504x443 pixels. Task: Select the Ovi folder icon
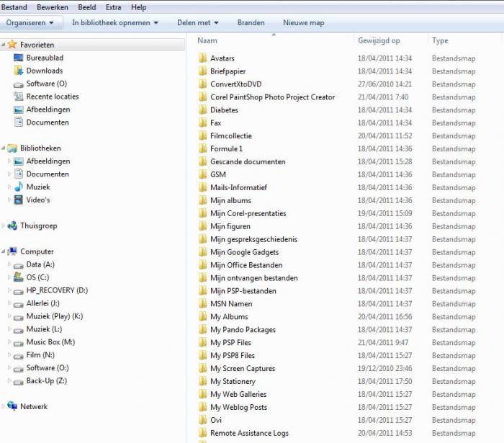pyautogui.click(x=202, y=420)
